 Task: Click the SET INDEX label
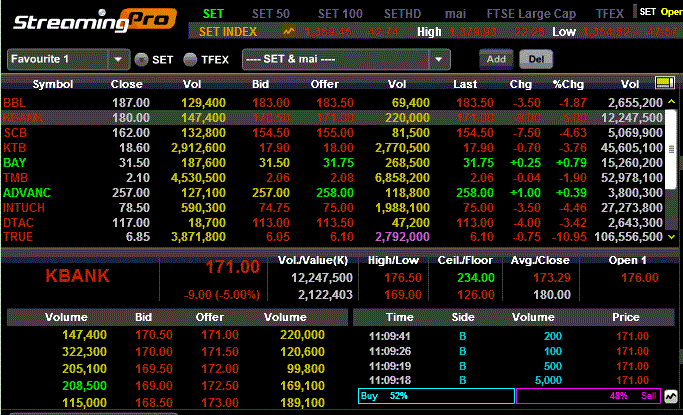(x=228, y=32)
